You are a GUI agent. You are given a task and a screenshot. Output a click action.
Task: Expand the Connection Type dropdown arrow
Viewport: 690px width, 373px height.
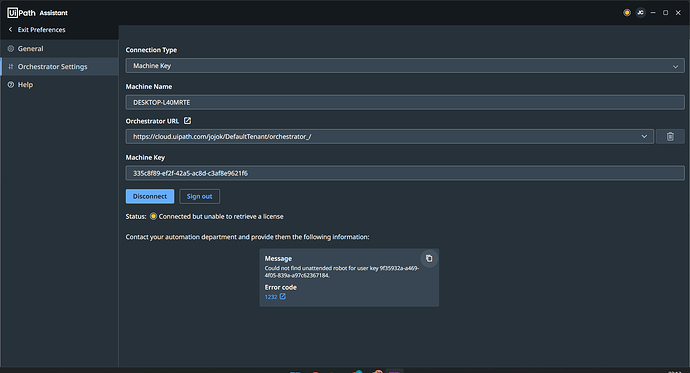click(x=675, y=66)
